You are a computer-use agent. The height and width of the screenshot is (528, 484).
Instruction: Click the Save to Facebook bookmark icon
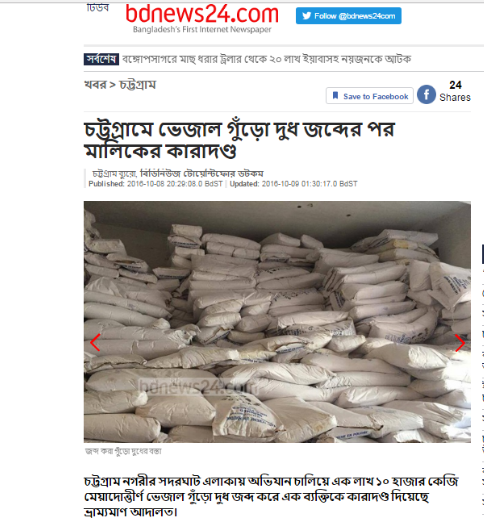335,96
